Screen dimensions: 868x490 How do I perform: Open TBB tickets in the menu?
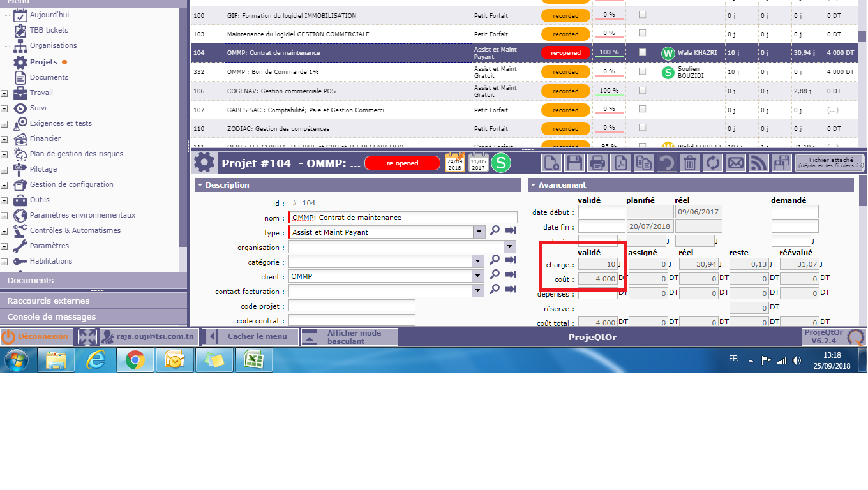tap(49, 30)
